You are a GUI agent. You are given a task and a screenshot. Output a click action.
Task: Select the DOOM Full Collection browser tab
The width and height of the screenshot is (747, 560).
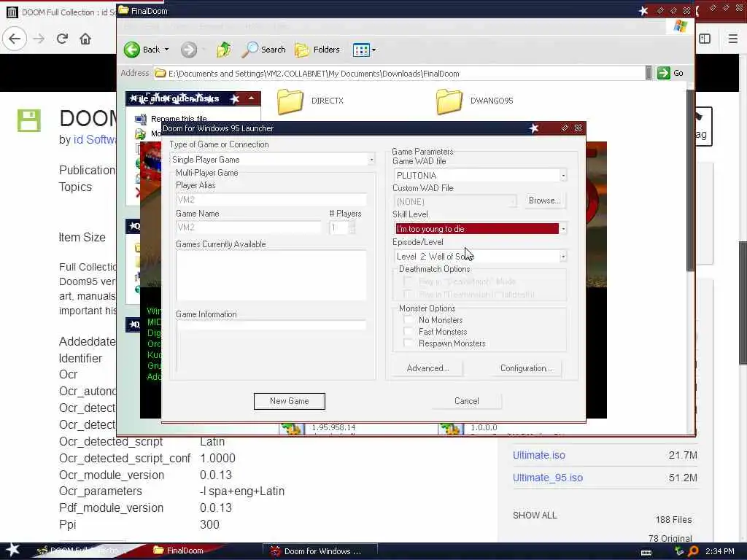(x=61, y=12)
